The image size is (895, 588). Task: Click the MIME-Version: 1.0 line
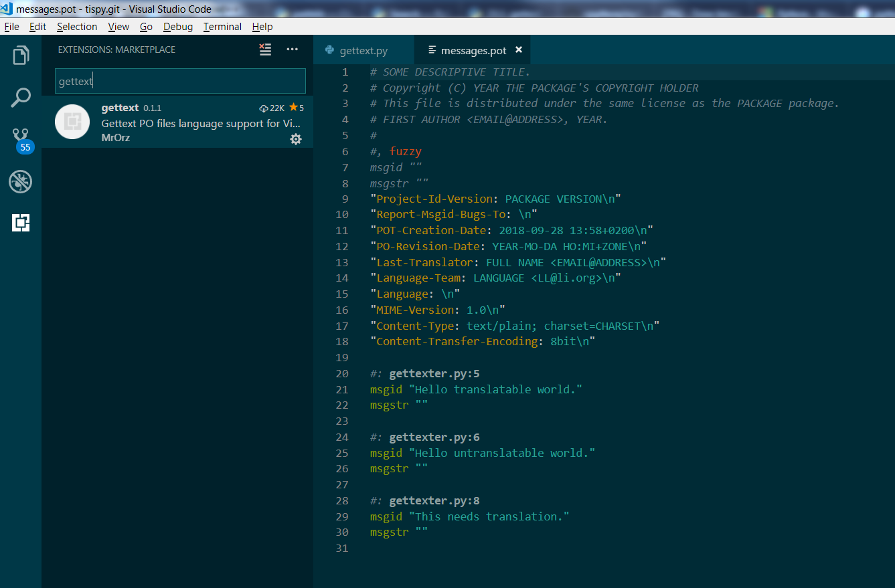(x=437, y=310)
